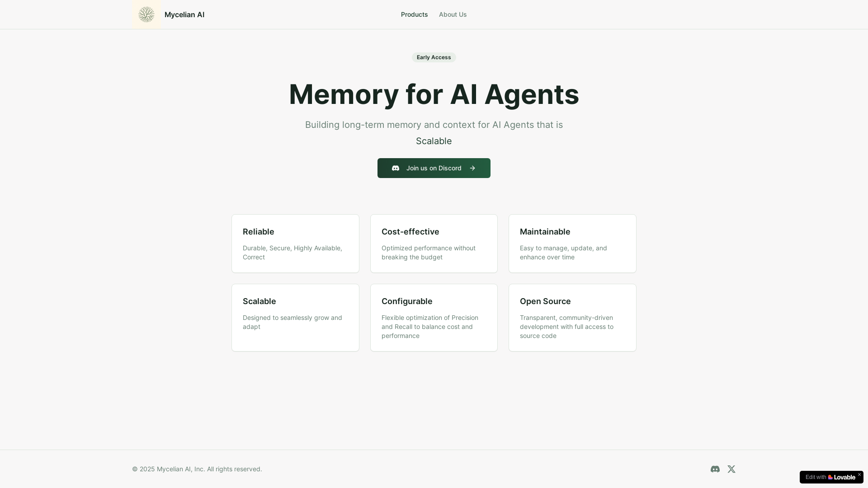This screenshot has width=868, height=488.
Task: Click the Edit with Lovable badge
Action: [x=830, y=477]
